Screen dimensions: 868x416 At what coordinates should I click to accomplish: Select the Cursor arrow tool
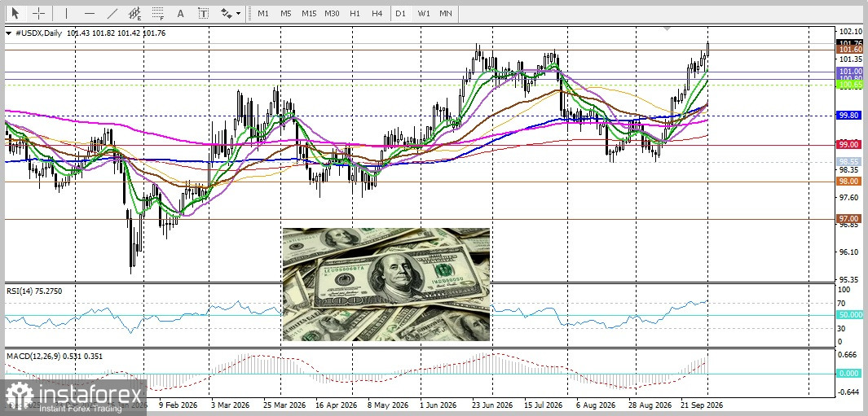pos(15,13)
